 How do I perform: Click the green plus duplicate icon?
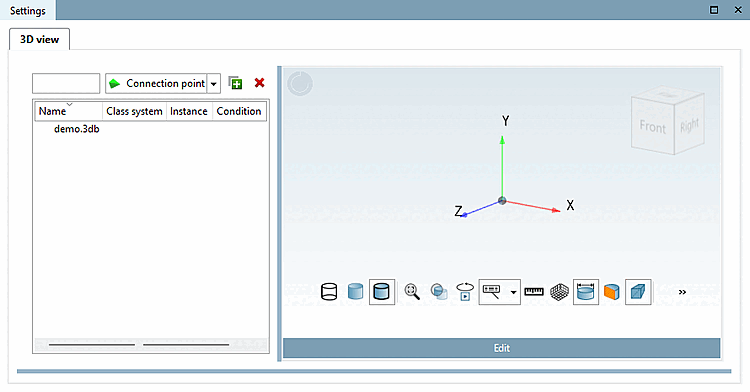235,83
